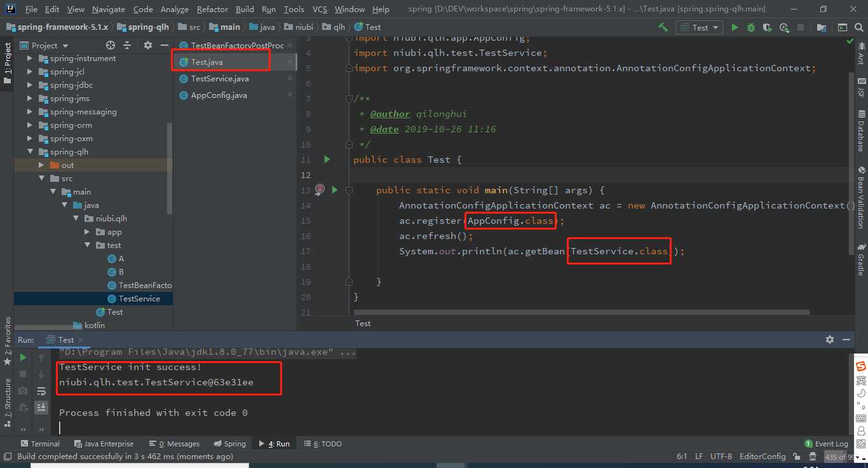Click the editor horizontal scrollbar
This screenshot has height=468, width=868.
tap(581, 312)
